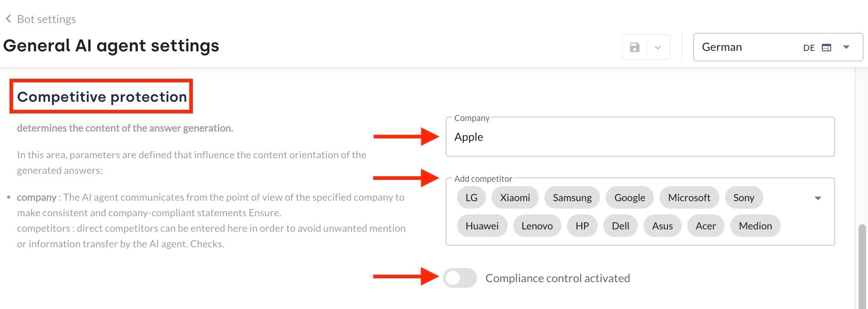
Task: Click the language layout icon next to DE
Action: tap(826, 48)
